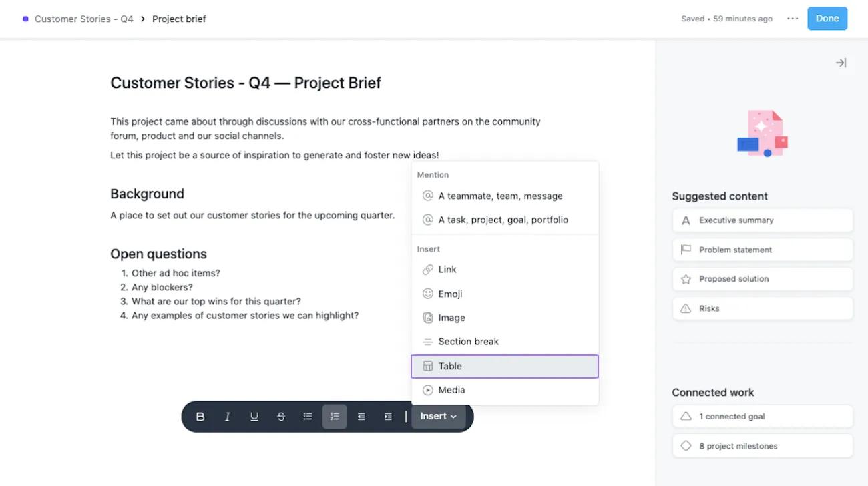Image resolution: width=868 pixels, height=486 pixels.
Task: Click the Done button
Action: (x=827, y=19)
